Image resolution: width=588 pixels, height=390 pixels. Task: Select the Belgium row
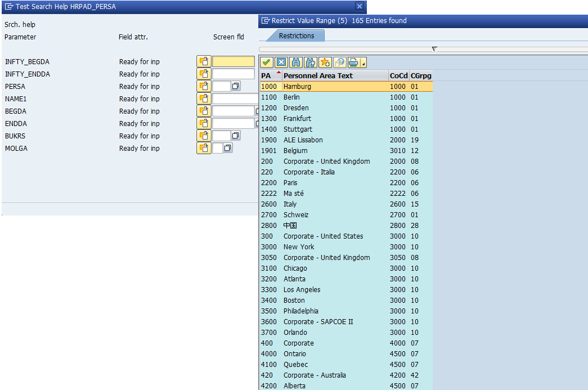(x=346, y=151)
